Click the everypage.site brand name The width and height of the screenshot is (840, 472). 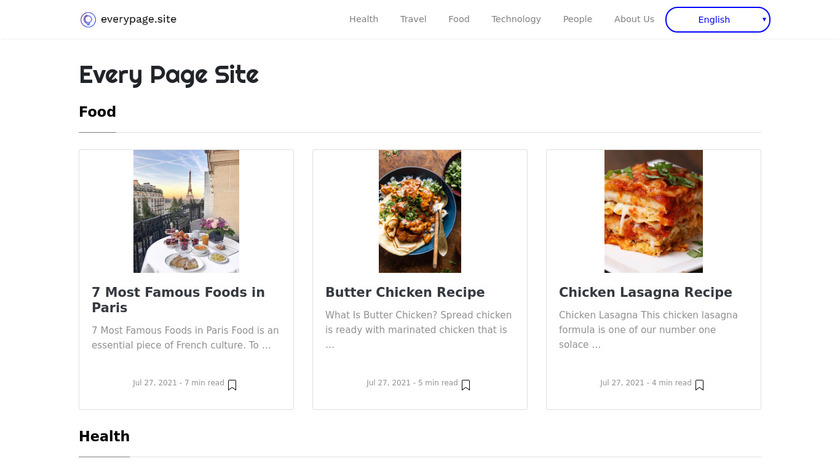(138, 19)
